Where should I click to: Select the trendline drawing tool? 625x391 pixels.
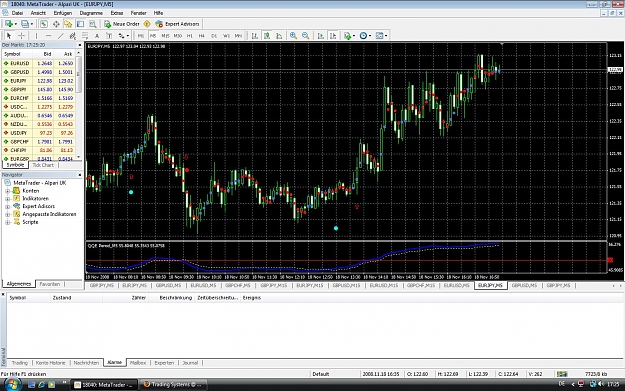pyautogui.click(x=61, y=36)
